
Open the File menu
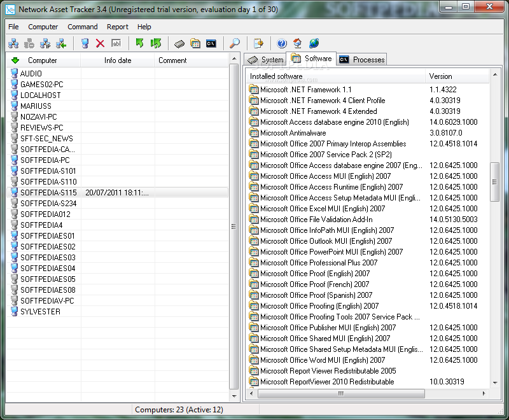tap(13, 27)
